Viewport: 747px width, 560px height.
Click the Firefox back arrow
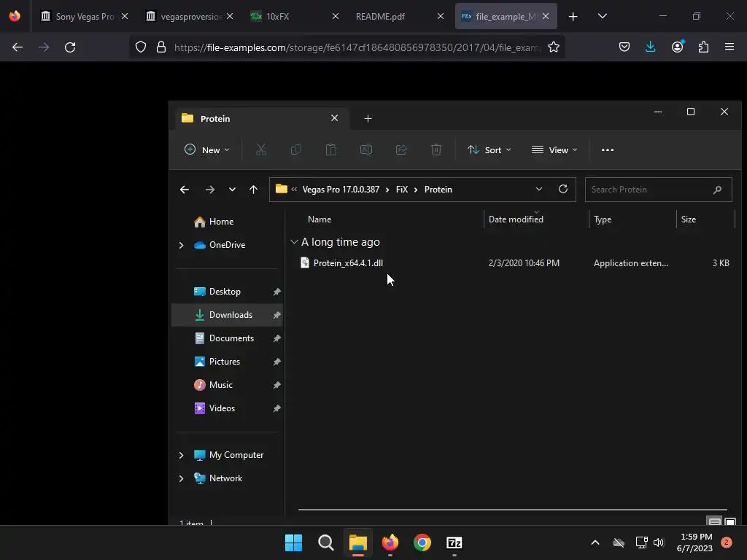pos(18,47)
